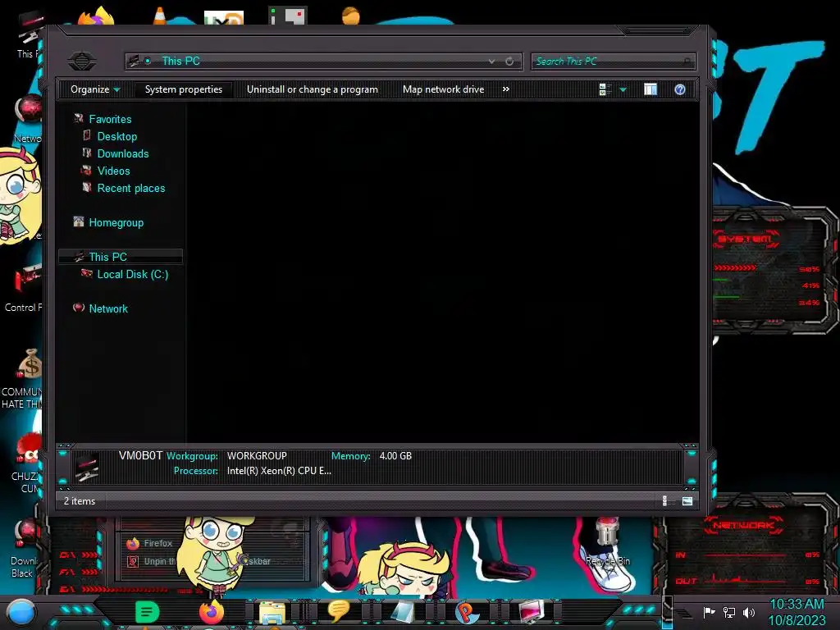Click the Recent places icon in sidebar

pyautogui.click(x=87, y=187)
